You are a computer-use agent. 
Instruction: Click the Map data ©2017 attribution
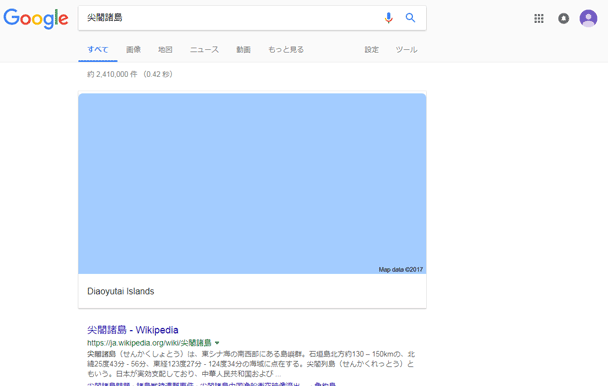(x=401, y=270)
